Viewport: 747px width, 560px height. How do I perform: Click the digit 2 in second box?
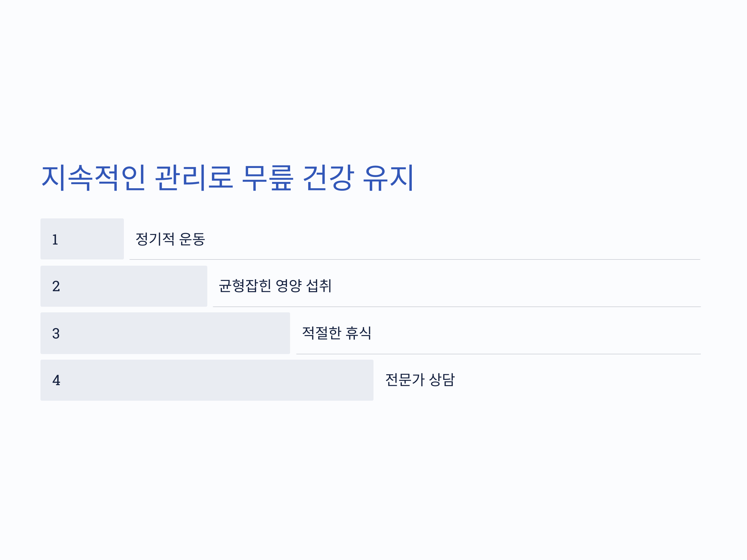click(x=56, y=286)
